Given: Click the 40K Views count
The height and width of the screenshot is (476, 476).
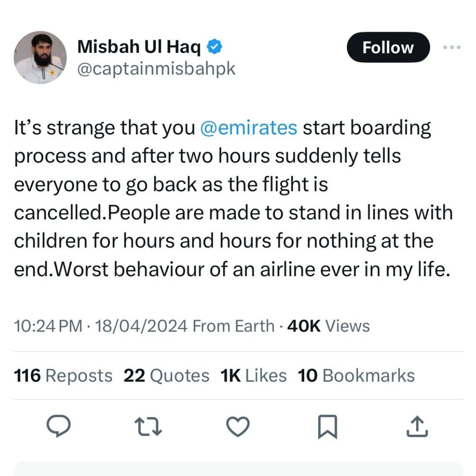Looking at the screenshot, I should (328, 326).
